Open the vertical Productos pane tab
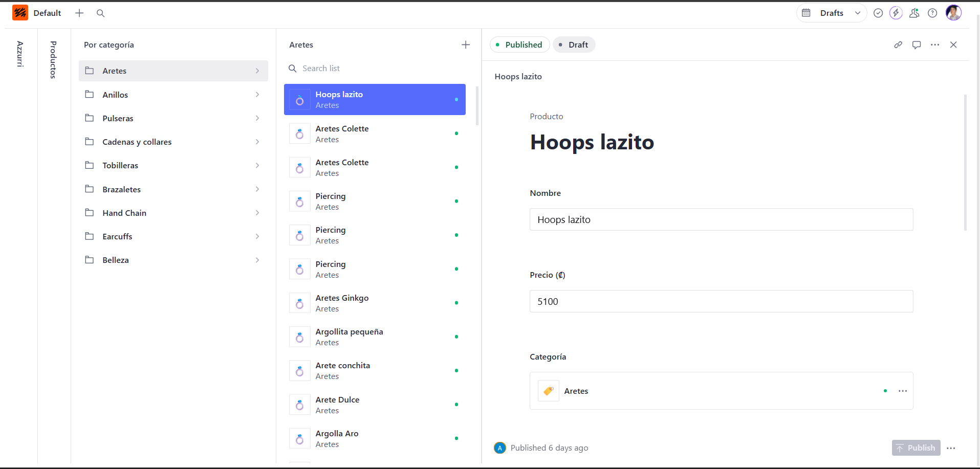980x469 pixels. [x=53, y=60]
